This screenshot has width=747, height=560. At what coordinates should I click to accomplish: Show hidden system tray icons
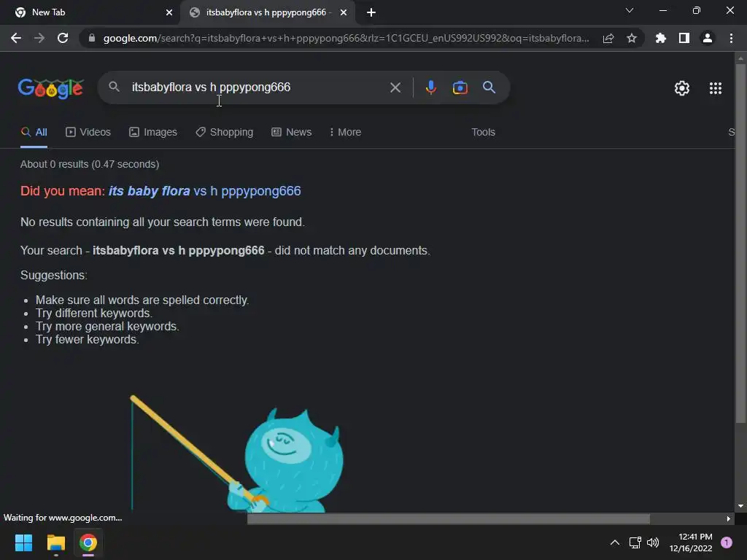coord(614,542)
